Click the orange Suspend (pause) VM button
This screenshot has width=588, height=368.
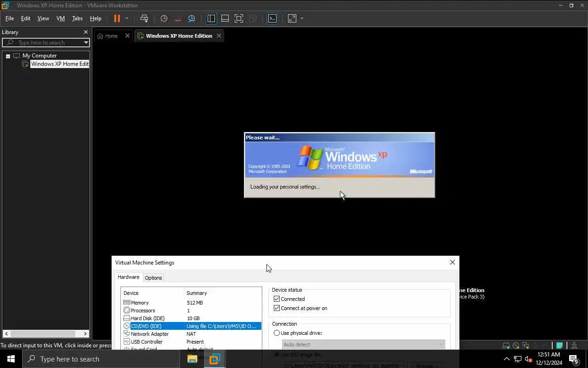(x=117, y=18)
